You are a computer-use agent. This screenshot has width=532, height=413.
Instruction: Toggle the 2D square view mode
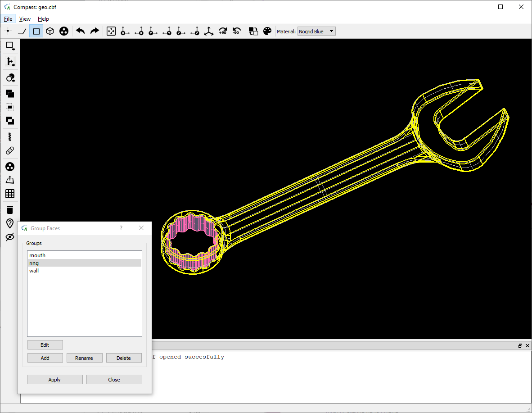pyautogui.click(x=36, y=31)
